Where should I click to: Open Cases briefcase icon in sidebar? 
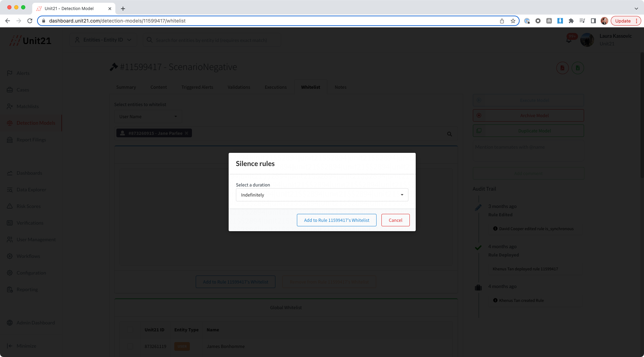(10, 90)
